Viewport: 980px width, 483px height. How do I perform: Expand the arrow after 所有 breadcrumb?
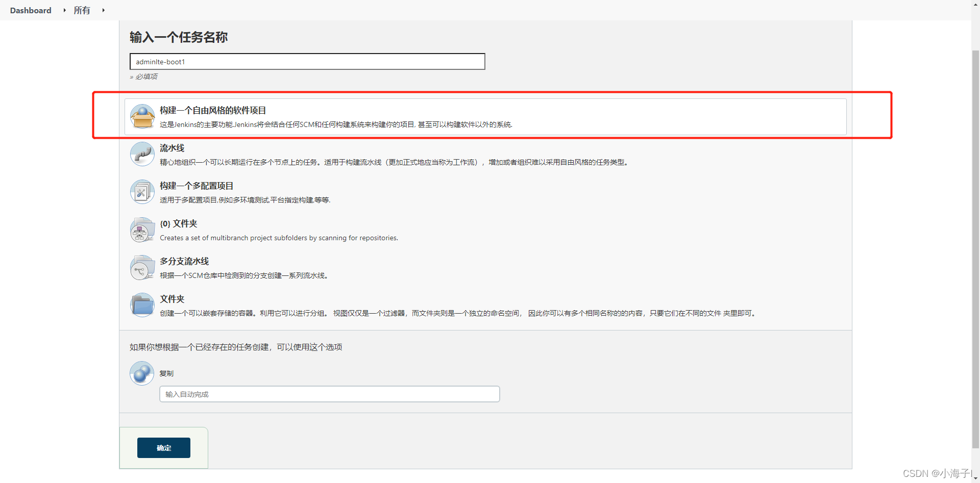pyautogui.click(x=103, y=10)
